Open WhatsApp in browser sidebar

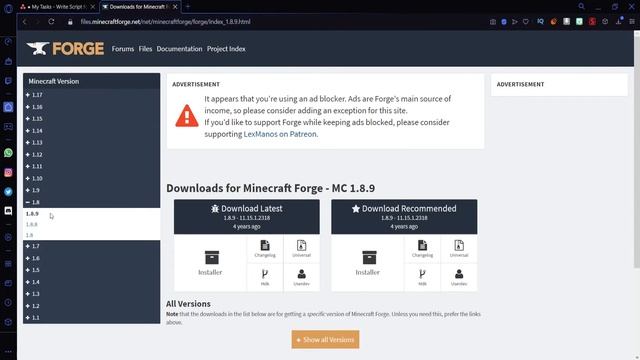(8, 153)
